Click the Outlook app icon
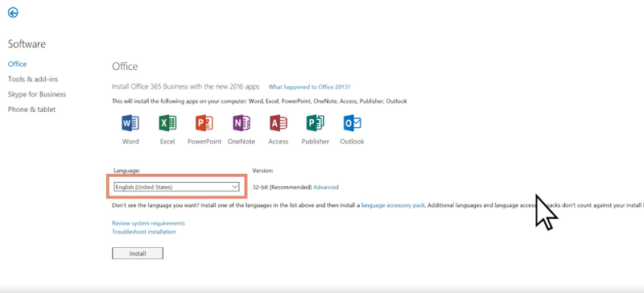This screenshot has height=293, width=644. (352, 123)
